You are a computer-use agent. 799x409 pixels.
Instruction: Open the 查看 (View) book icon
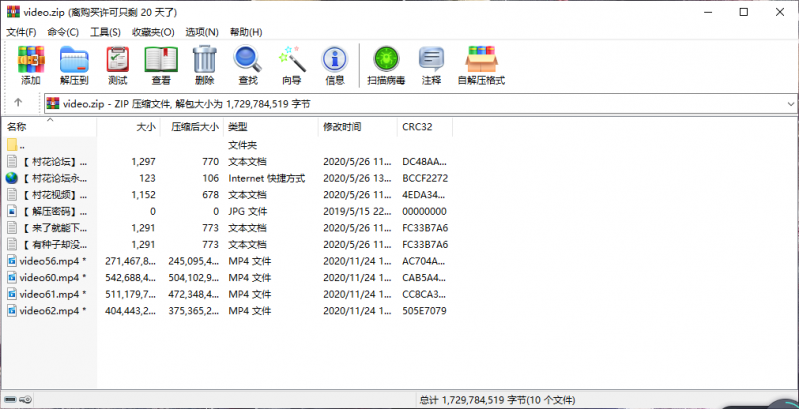coord(160,64)
